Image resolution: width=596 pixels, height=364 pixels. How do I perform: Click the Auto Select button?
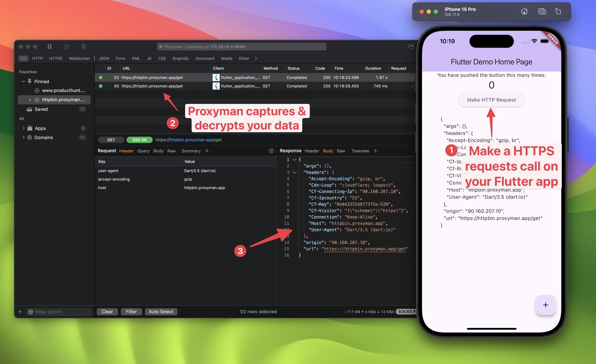pyautogui.click(x=161, y=311)
